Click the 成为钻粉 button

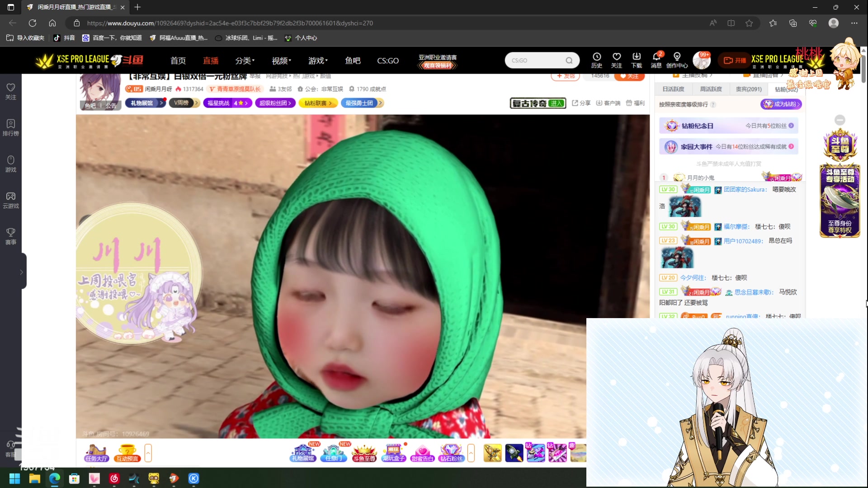point(781,104)
